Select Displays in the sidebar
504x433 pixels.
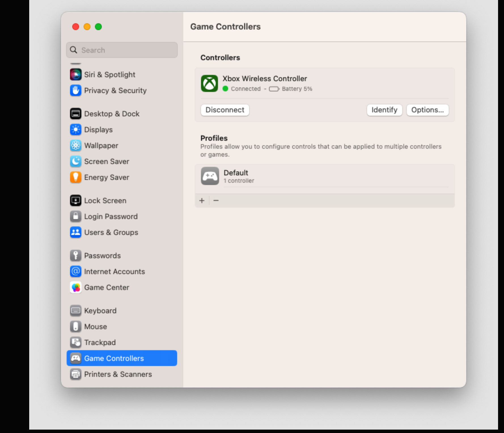[x=122, y=130]
